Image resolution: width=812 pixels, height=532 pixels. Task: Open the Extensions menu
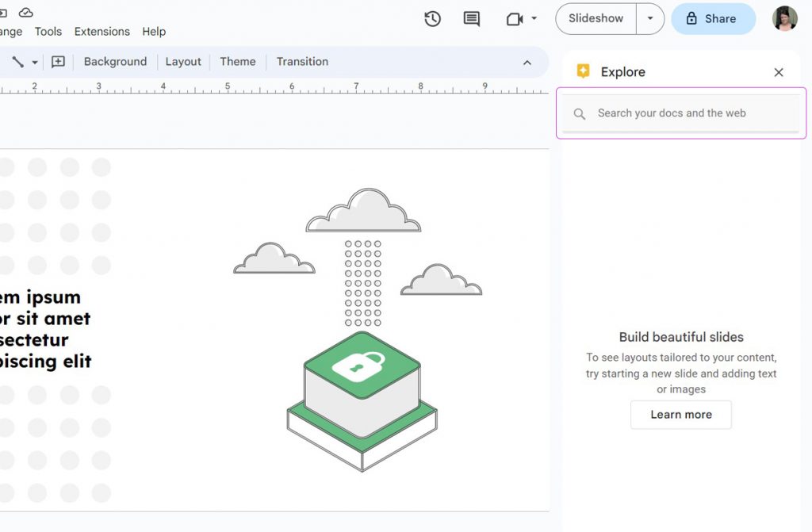(101, 31)
